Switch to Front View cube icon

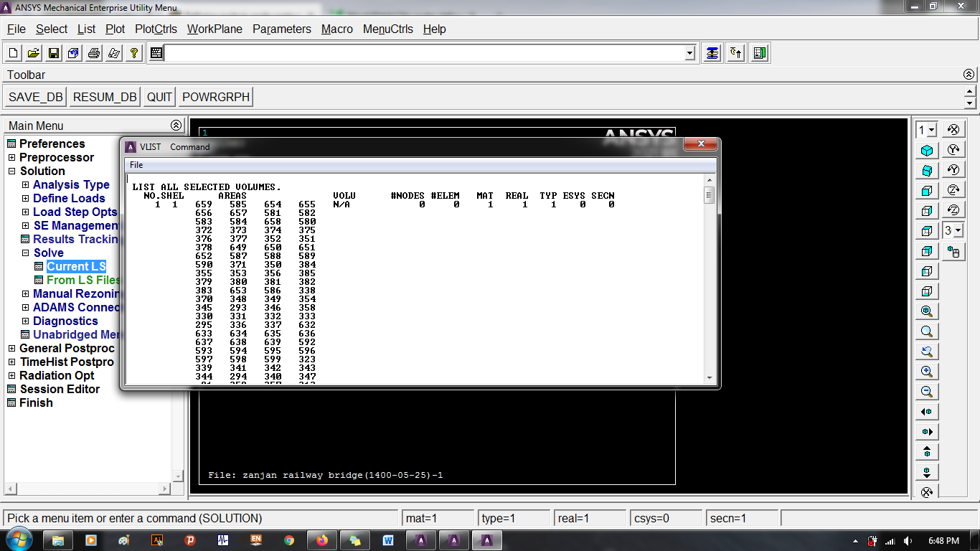coord(927,191)
